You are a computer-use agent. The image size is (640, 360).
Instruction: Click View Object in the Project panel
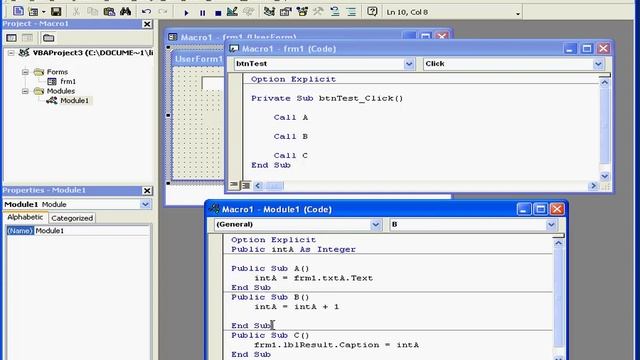coord(27,38)
